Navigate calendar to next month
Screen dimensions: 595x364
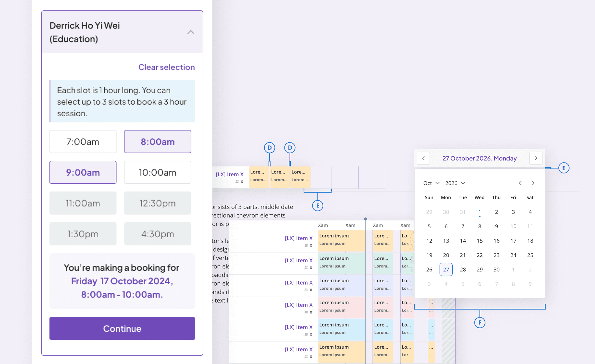click(533, 183)
